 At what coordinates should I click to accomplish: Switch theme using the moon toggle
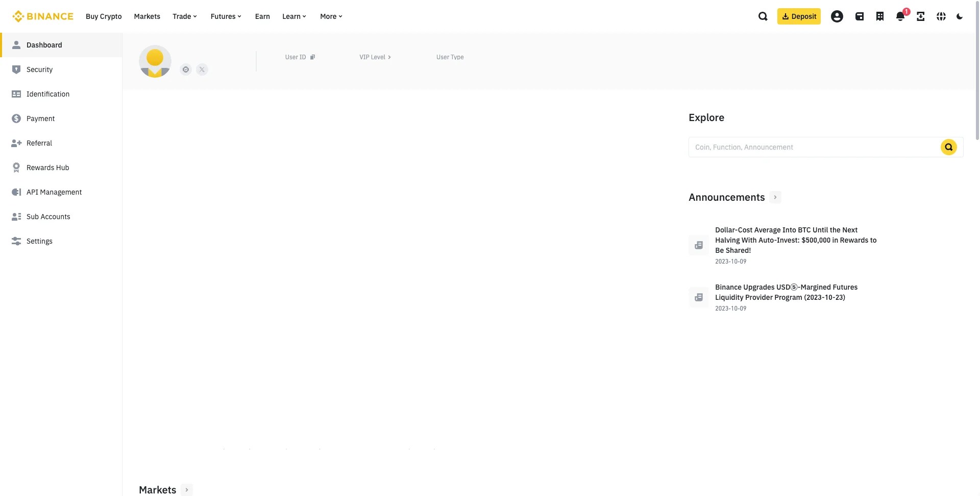(959, 16)
